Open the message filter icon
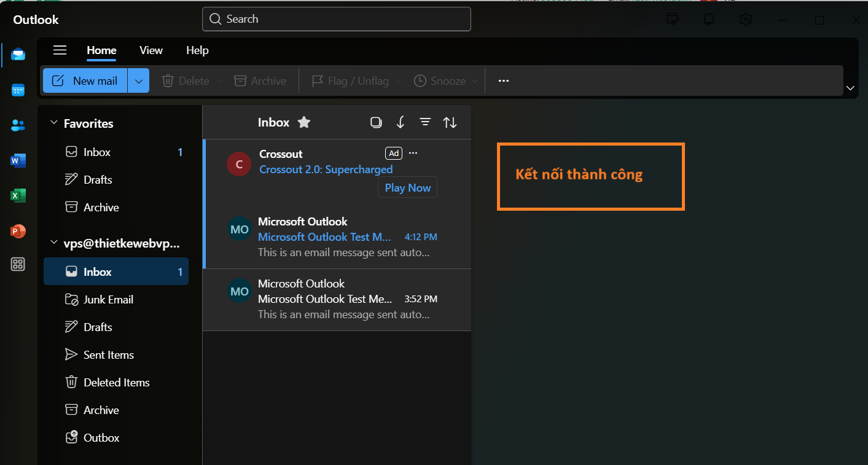This screenshot has width=868, height=465. (425, 122)
